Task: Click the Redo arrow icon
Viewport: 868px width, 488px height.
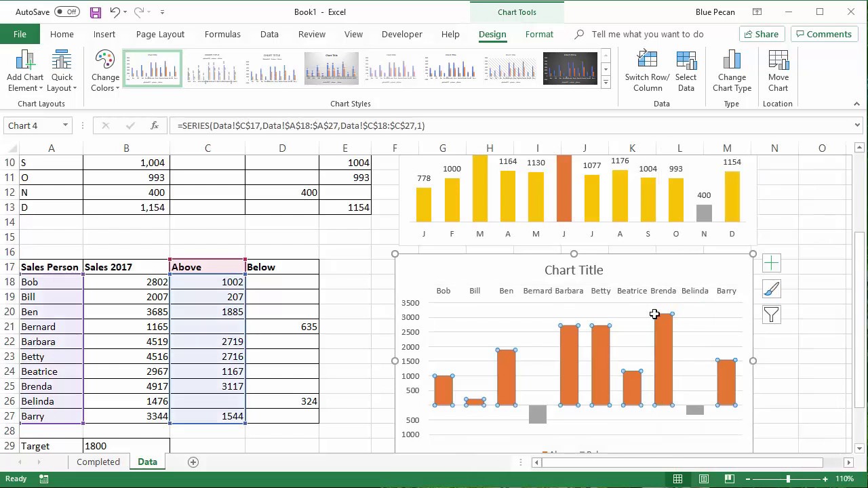Action: [139, 12]
